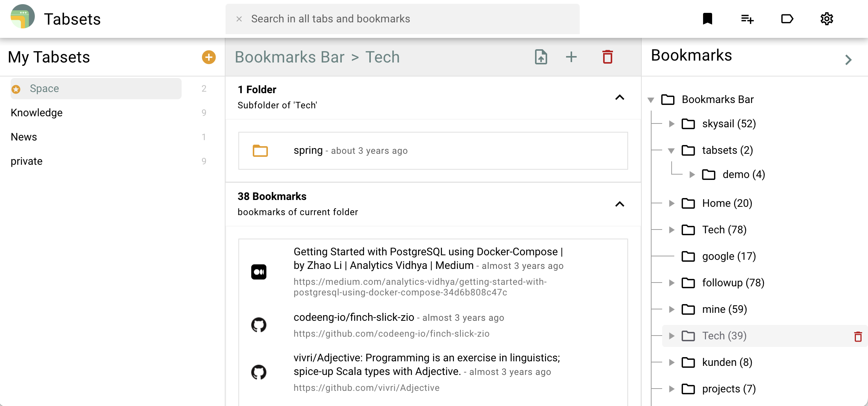Open the codeeng-io/finch-slick-zio bookmark
Image resolution: width=868 pixels, height=406 pixels.
[x=354, y=317]
